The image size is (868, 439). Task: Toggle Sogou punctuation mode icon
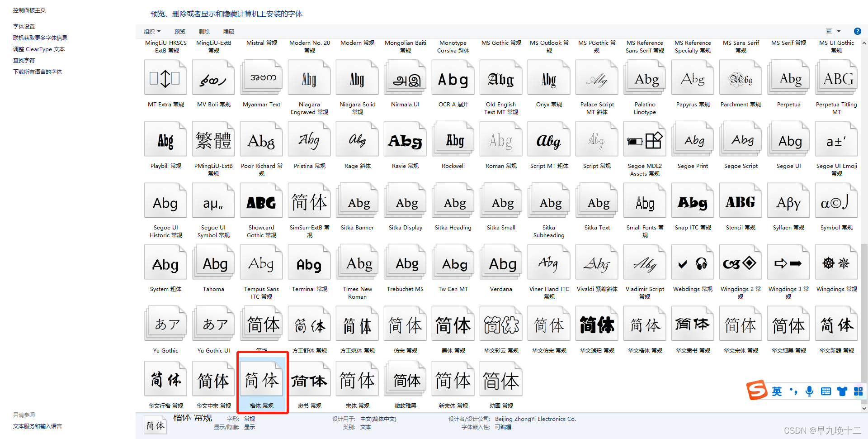(793, 391)
